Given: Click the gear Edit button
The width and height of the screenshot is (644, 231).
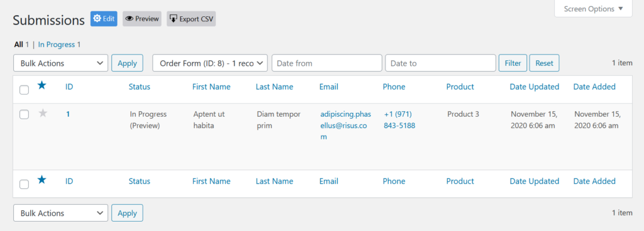Looking at the screenshot, I should pos(104,19).
